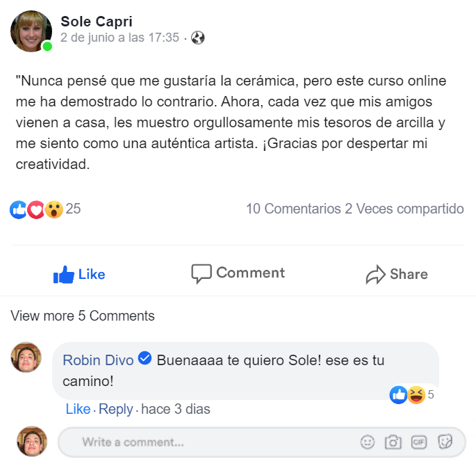Attach a photo using camera icon
The image size is (476, 466).
393,442
